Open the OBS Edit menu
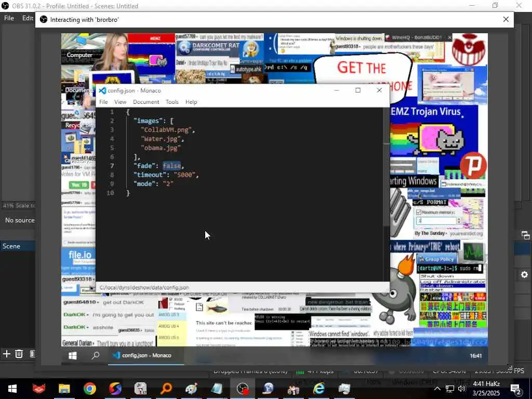 [28, 18]
